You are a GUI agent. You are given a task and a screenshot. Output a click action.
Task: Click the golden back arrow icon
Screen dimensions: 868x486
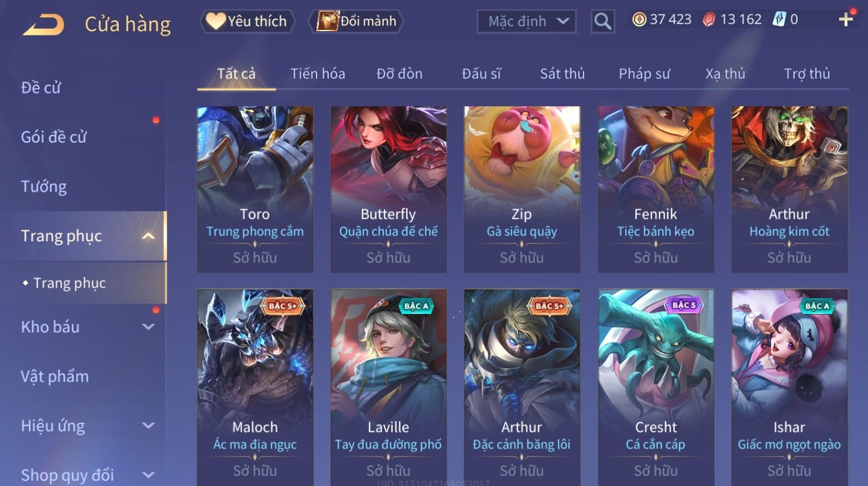pos(43,25)
